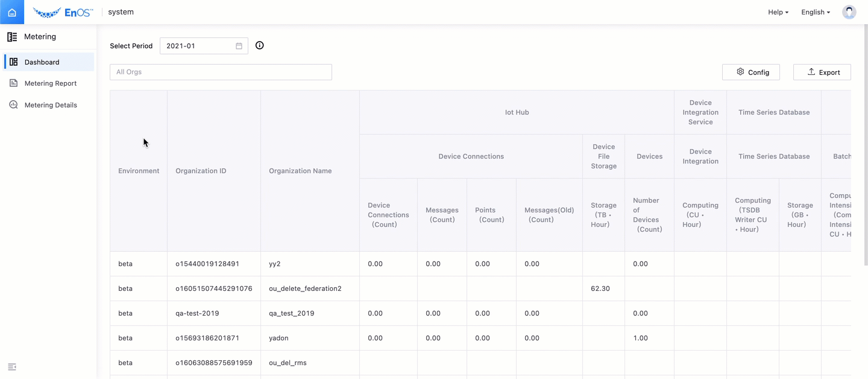Click the blue home icon
The width and height of the screenshot is (868, 379).
click(12, 12)
